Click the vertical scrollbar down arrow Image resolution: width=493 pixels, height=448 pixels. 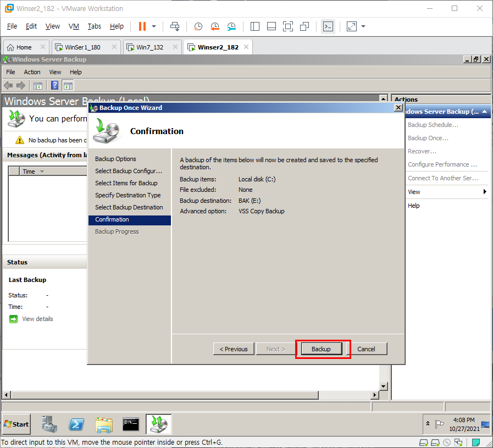pyautogui.click(x=383, y=386)
